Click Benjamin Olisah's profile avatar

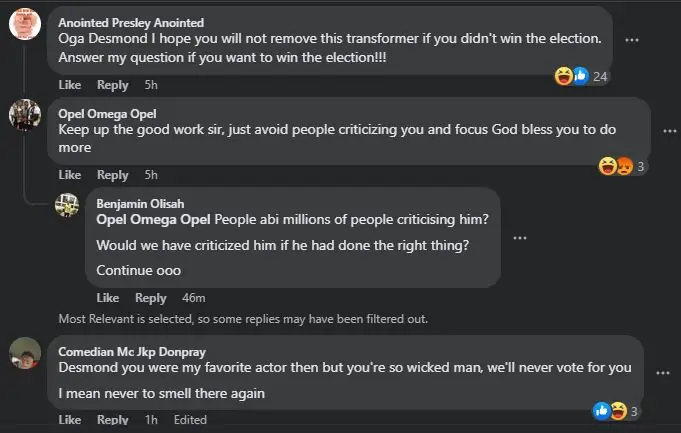(x=67, y=204)
